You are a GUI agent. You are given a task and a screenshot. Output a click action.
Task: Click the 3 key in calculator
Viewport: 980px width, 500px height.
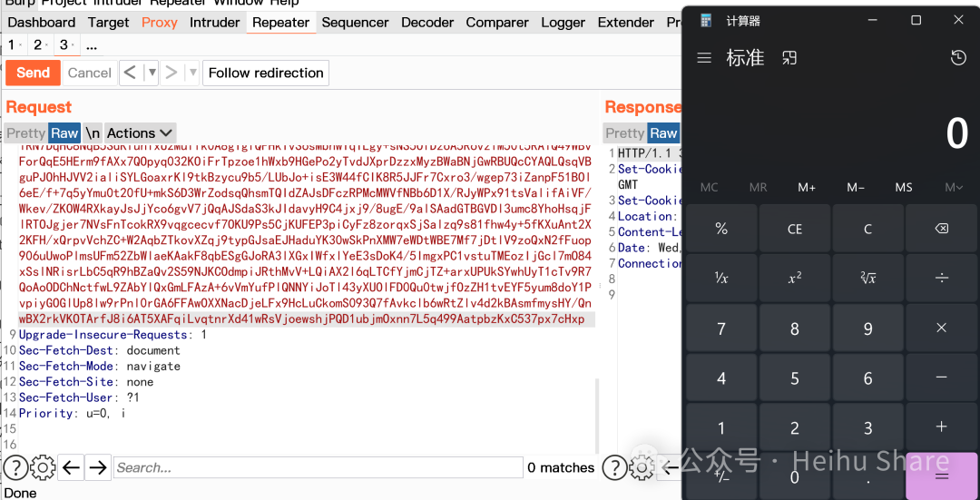pos(868,427)
